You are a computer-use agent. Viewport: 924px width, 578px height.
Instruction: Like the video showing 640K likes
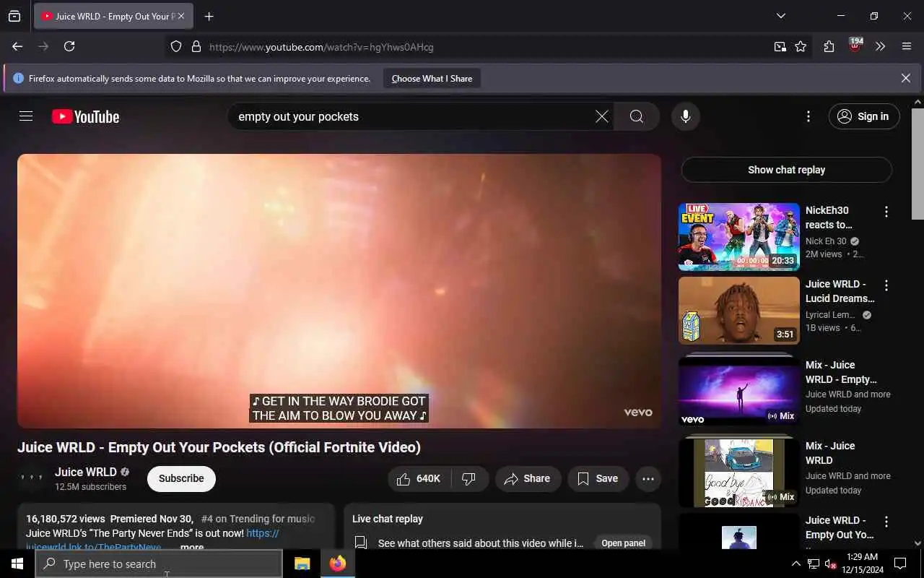[x=419, y=478]
